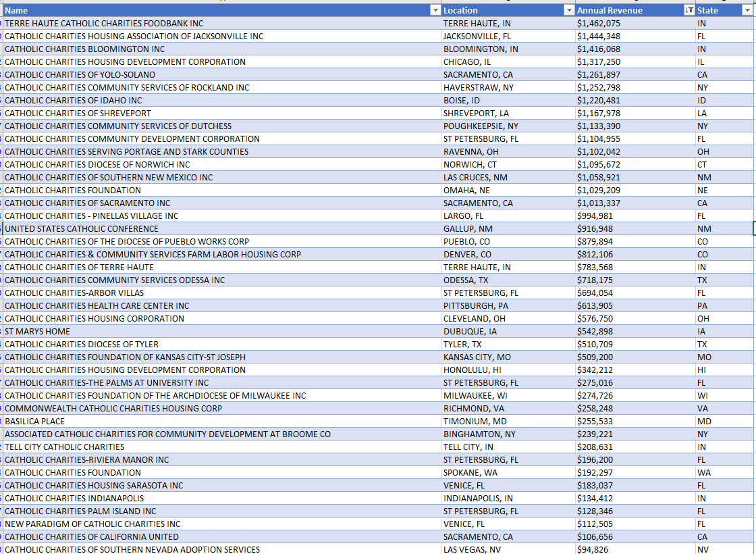Click the State cell LA
Screen dimensions: 756x554
coord(724,113)
